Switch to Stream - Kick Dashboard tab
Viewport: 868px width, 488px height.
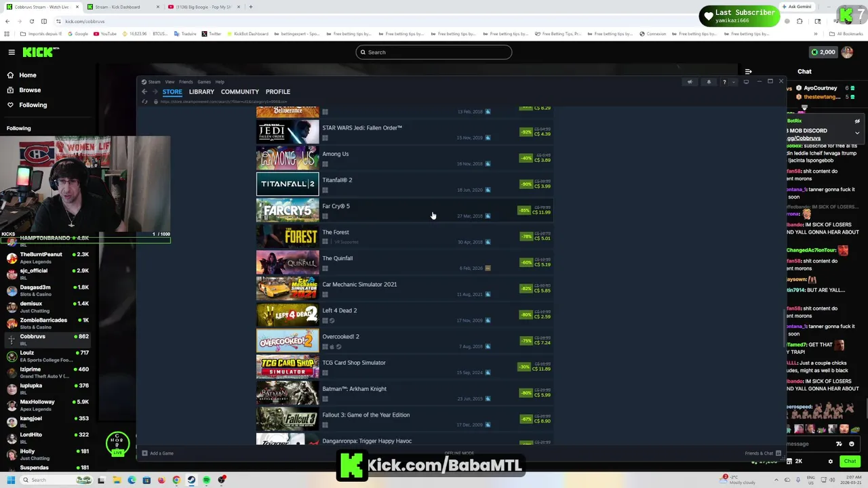[122, 7]
